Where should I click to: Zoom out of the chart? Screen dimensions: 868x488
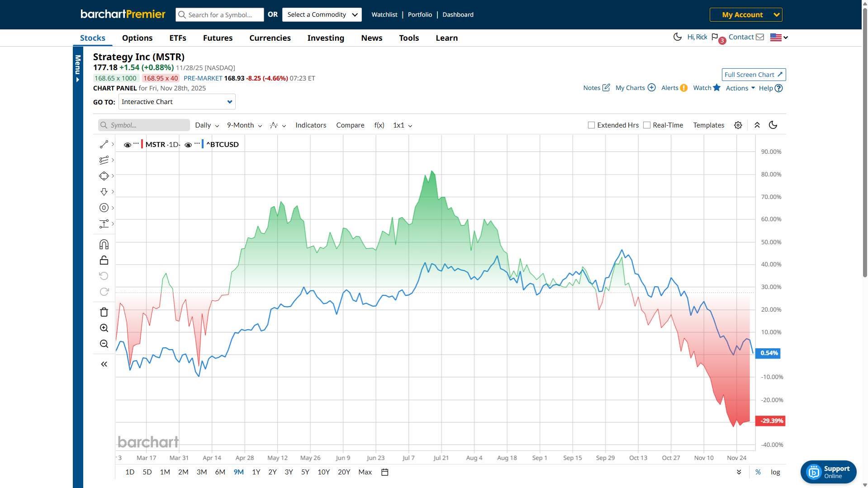coord(104,344)
